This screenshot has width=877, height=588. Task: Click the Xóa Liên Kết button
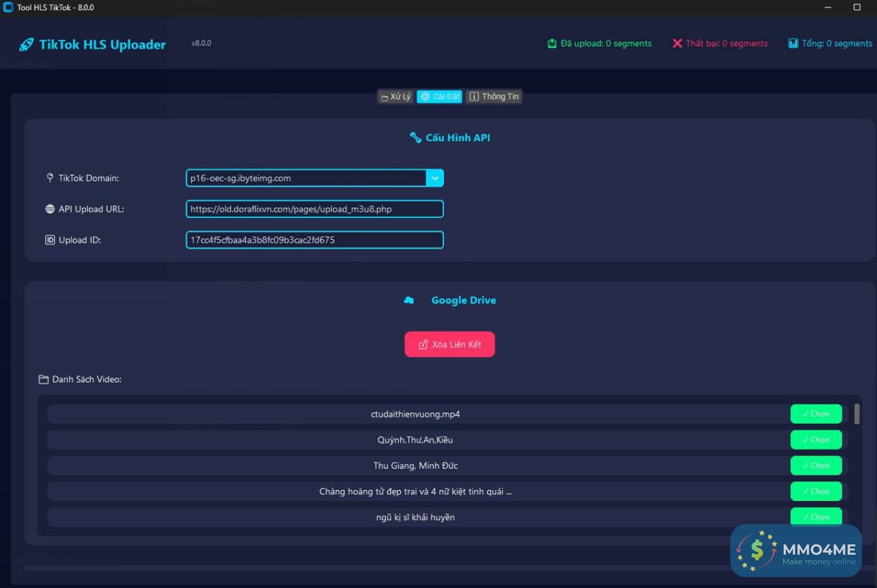tap(449, 344)
